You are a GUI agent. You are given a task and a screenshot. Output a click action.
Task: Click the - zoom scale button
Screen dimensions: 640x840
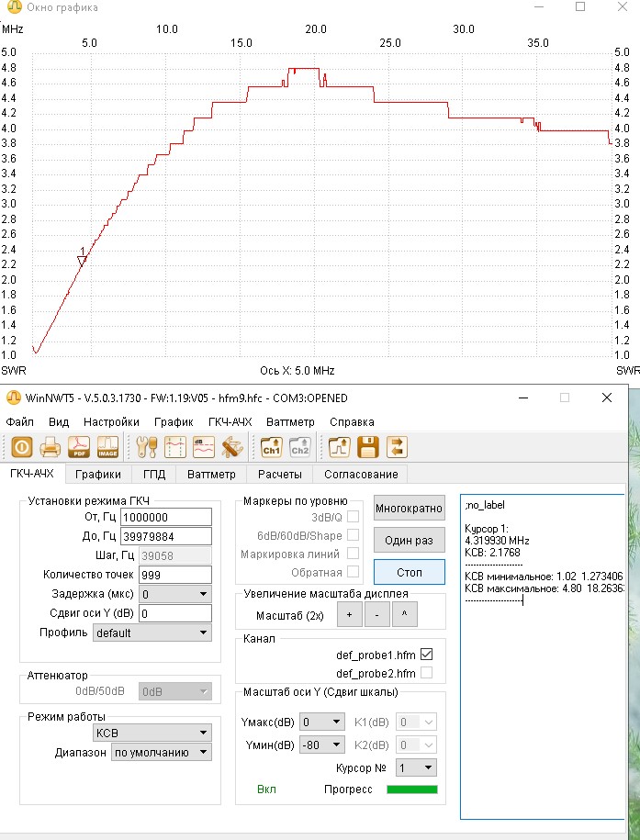pyautogui.click(x=376, y=614)
